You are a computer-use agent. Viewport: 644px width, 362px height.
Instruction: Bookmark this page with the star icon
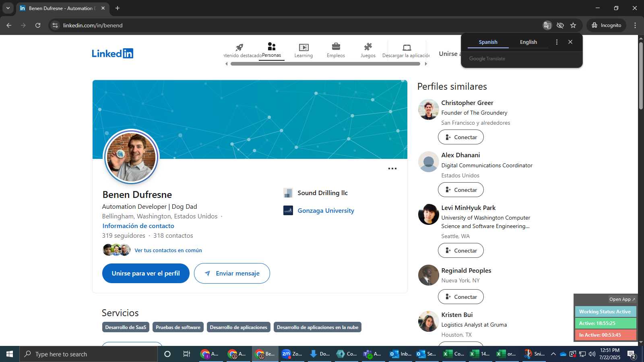click(x=573, y=25)
